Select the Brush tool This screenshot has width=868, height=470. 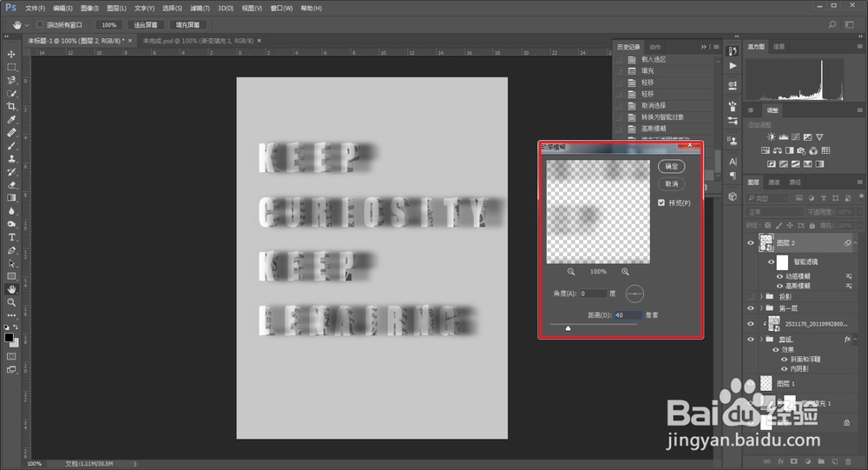click(x=11, y=146)
